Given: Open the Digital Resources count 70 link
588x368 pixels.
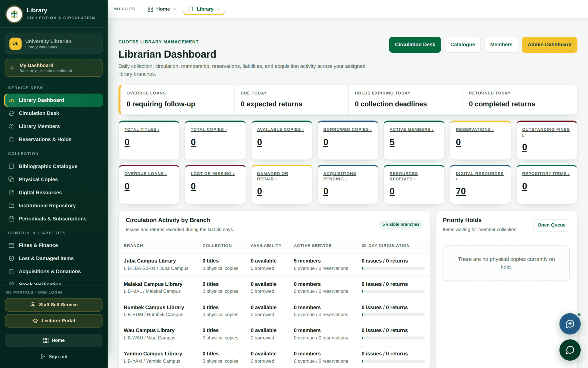Looking at the screenshot, I should pos(461,191).
